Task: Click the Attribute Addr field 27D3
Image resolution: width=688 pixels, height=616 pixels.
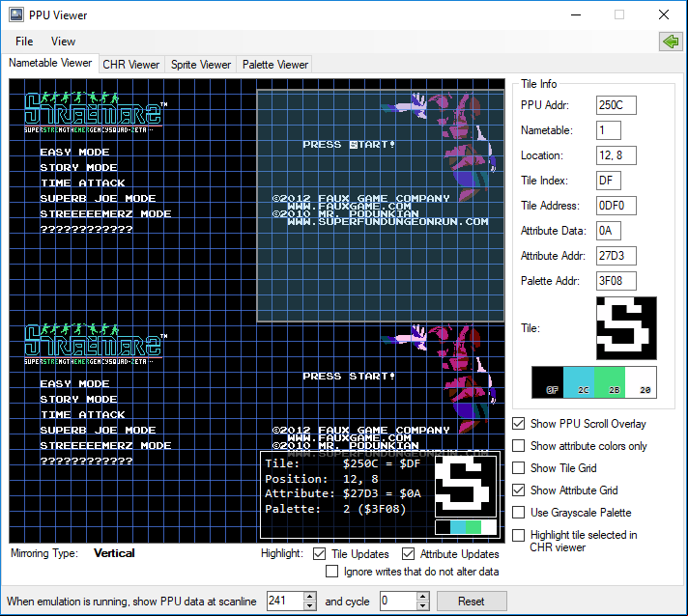Action: 616,256
